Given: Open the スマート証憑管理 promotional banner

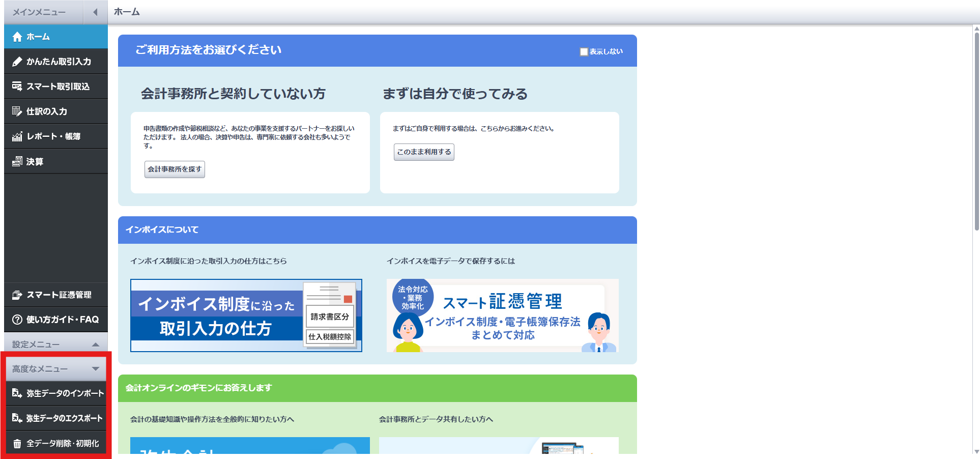Looking at the screenshot, I should click(x=502, y=315).
